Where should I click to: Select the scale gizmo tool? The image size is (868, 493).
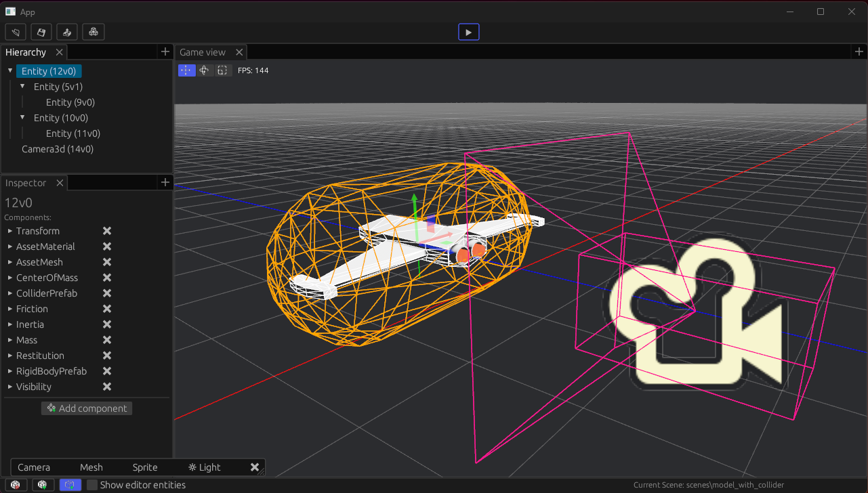click(222, 70)
